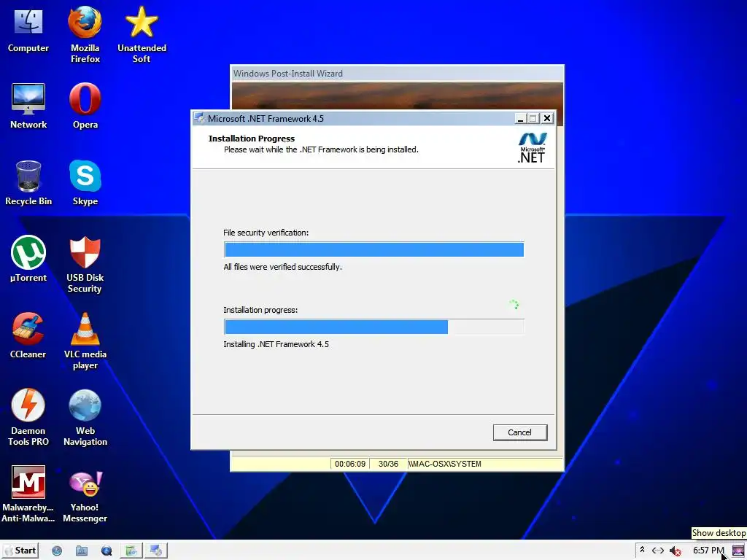The height and width of the screenshot is (560, 747).
Task: Launch Daemon Tools PRO icon
Action: 28,418
